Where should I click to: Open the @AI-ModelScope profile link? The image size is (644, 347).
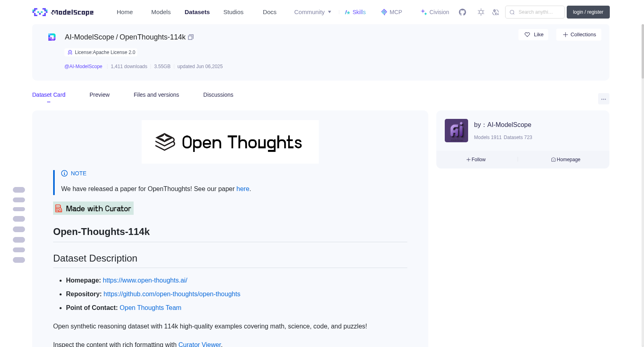83,66
